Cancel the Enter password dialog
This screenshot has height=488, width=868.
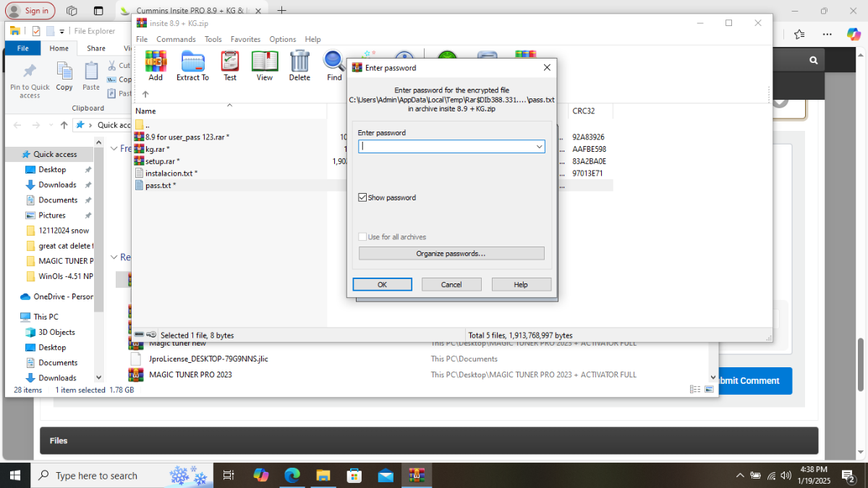pyautogui.click(x=451, y=285)
